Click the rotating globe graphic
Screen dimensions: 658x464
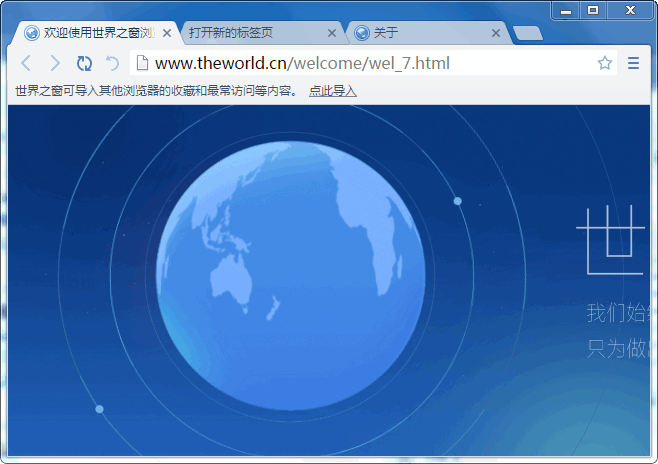(291, 276)
